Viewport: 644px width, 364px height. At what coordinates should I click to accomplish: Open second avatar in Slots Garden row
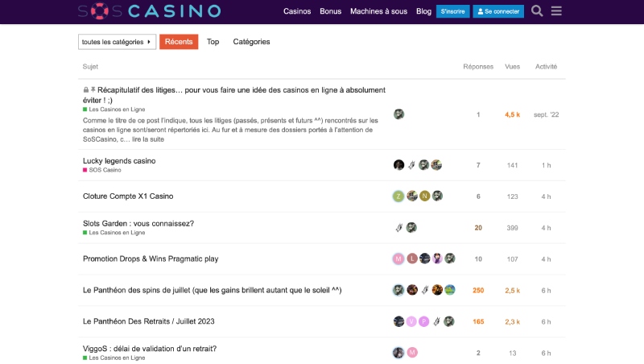click(411, 227)
